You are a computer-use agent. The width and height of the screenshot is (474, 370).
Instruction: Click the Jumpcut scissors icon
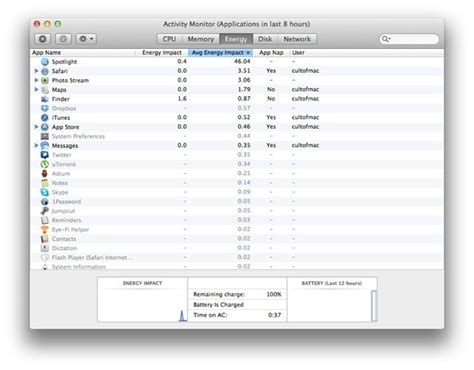point(45,211)
